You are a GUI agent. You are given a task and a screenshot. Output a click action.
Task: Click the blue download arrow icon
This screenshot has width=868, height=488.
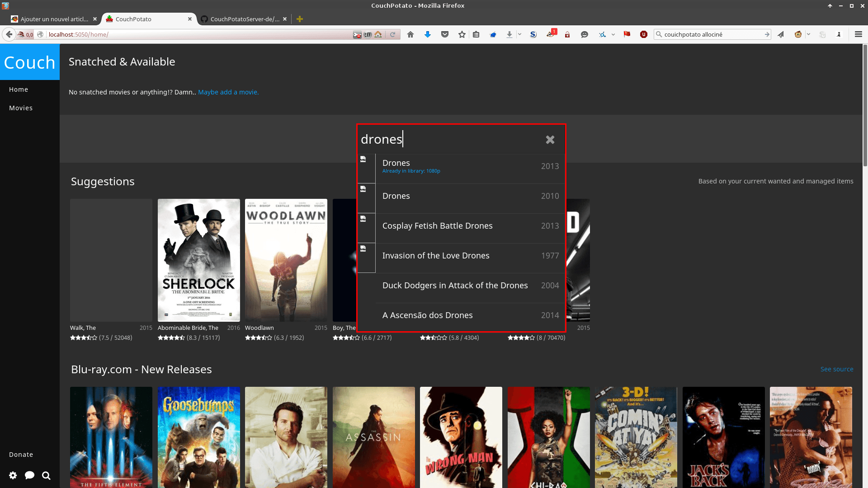pos(428,34)
